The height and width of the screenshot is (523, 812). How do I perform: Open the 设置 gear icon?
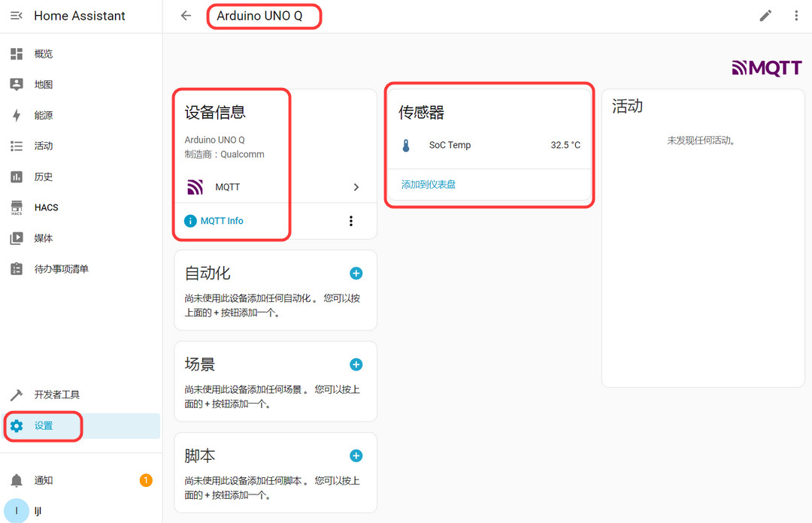[17, 425]
